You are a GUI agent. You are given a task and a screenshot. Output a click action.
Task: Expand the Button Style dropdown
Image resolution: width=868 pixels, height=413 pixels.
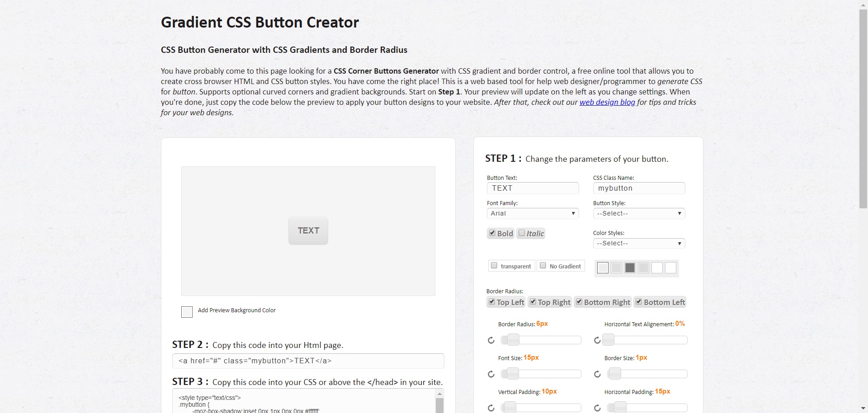coord(639,213)
